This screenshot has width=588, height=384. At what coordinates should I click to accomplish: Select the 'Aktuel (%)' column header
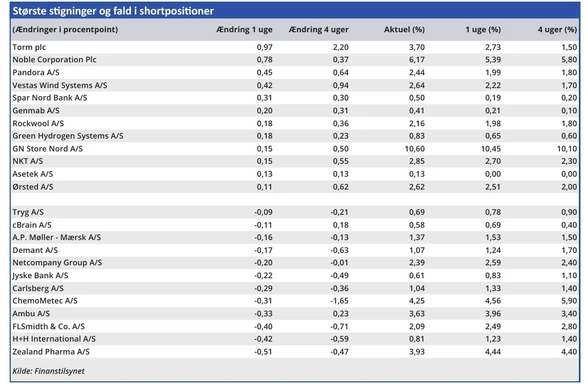[404, 30]
